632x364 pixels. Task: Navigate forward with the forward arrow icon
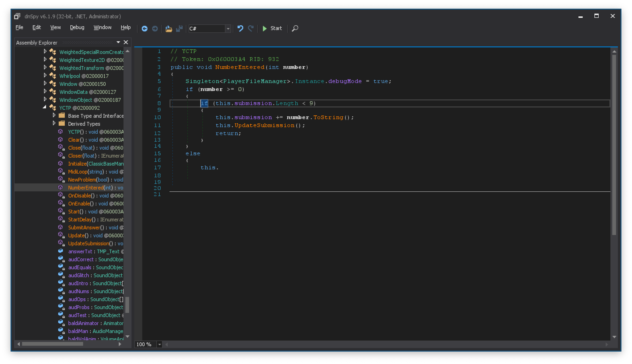point(155,29)
